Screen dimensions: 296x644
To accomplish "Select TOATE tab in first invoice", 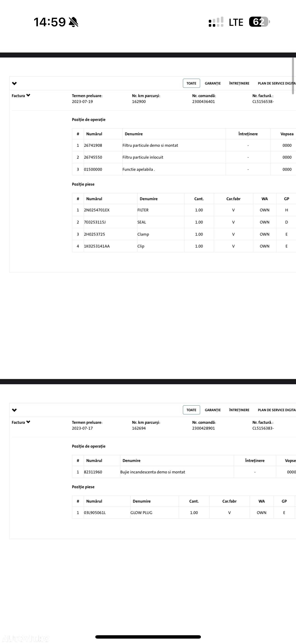I will coord(192,83).
